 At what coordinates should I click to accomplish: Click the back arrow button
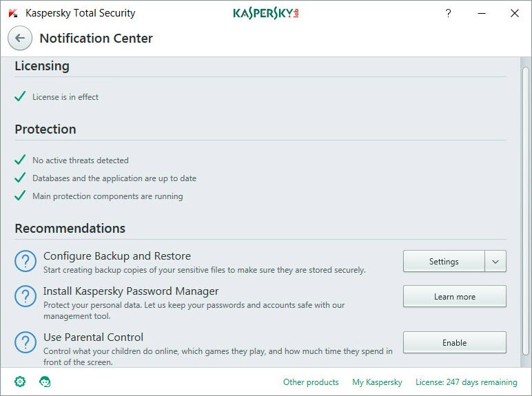[20, 39]
